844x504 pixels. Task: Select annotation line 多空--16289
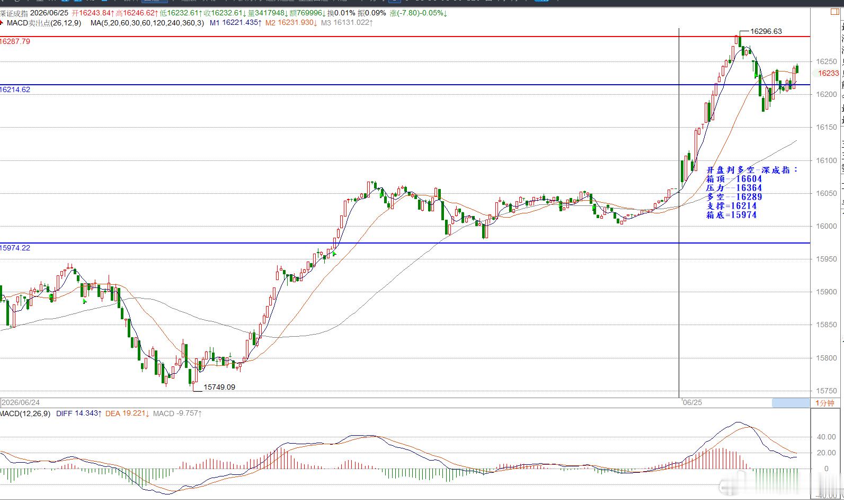coord(734,197)
